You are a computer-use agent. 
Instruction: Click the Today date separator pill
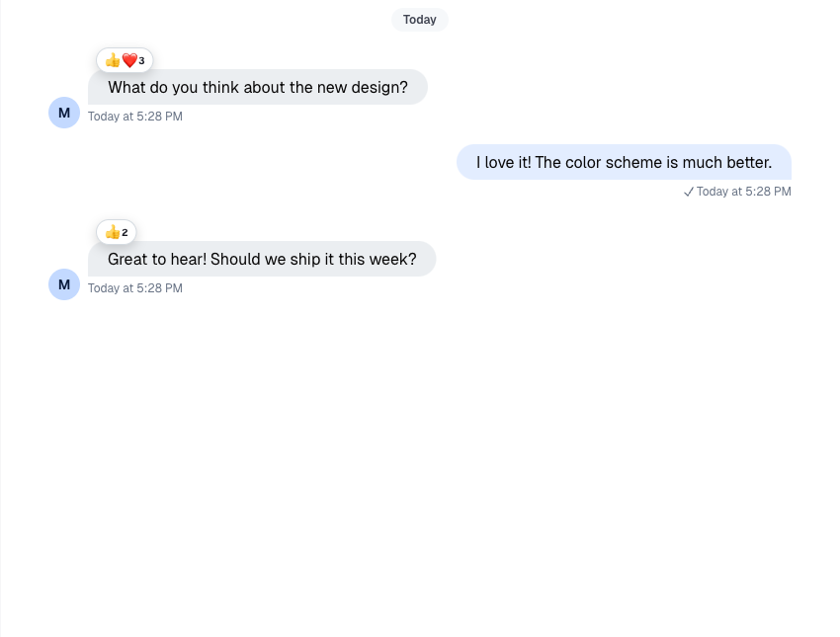[x=420, y=20]
